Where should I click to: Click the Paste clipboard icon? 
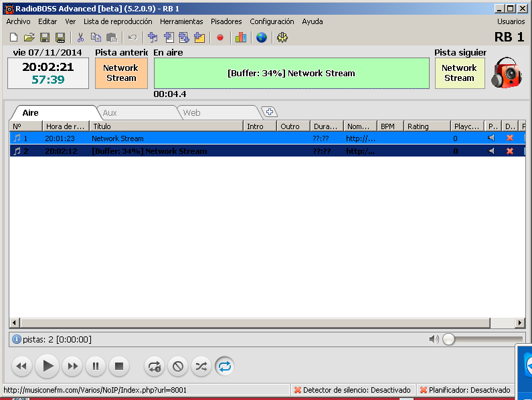pos(112,37)
